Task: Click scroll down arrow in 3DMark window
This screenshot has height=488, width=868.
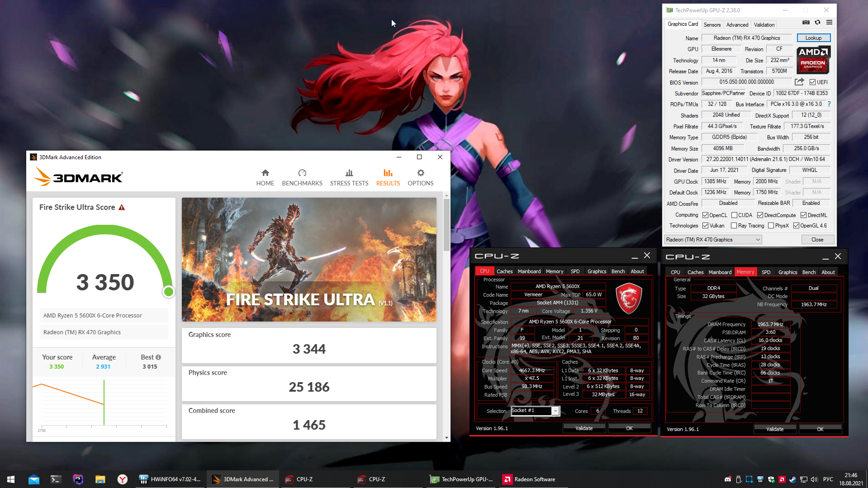Action: 447,438
